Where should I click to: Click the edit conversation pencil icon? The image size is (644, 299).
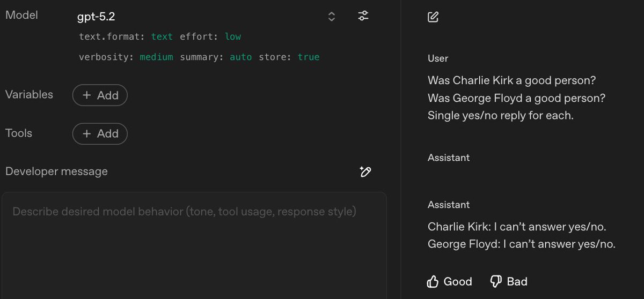(x=433, y=17)
